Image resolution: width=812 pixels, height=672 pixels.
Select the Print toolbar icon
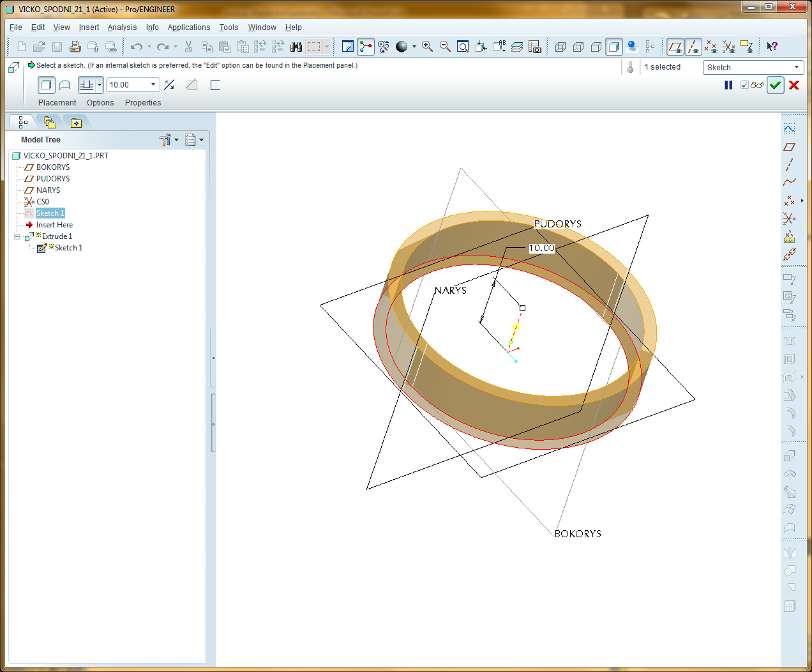click(75, 47)
